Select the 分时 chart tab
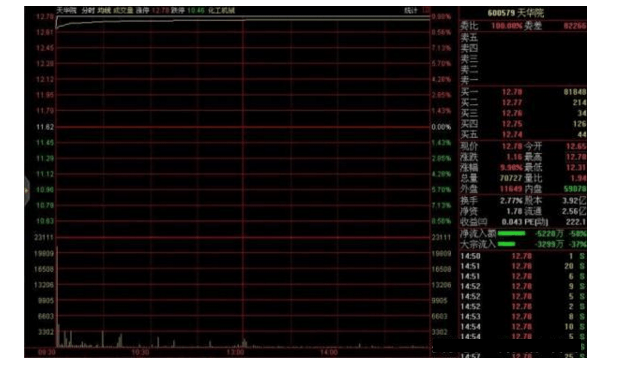 (x=88, y=10)
